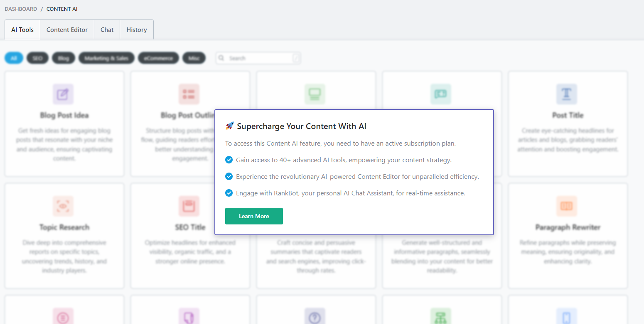Switch to the Content Editor tab
Screen dimensions: 644x324
pos(67,30)
